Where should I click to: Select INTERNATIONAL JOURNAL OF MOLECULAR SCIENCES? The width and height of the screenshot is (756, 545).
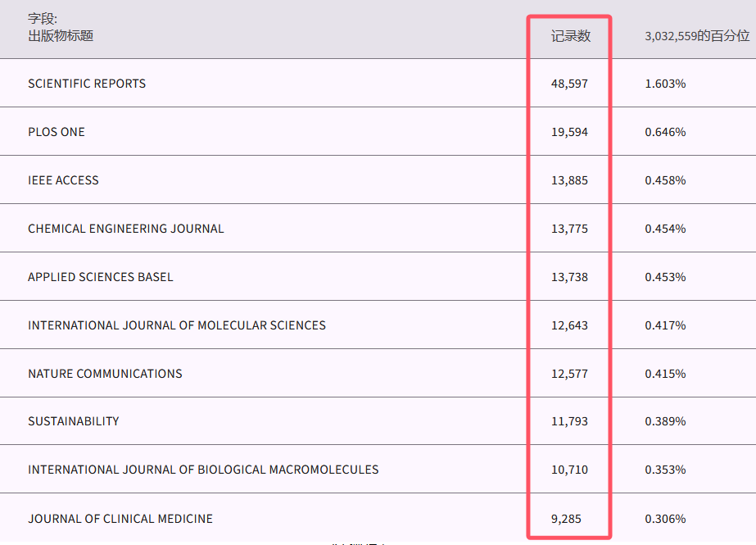176,325
